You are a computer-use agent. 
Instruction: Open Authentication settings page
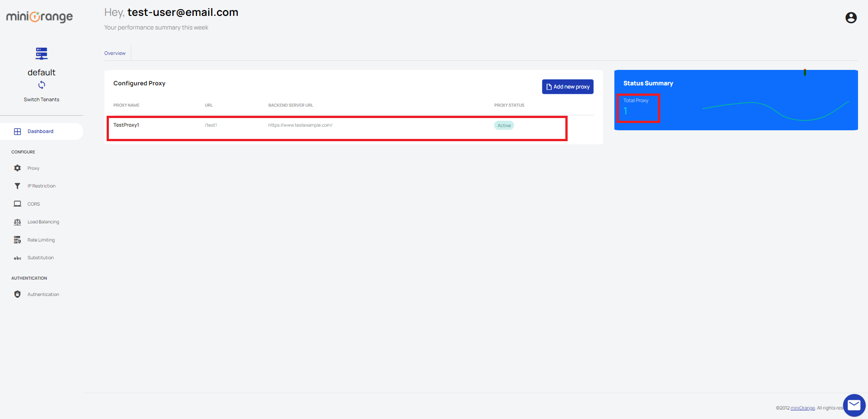(x=43, y=294)
